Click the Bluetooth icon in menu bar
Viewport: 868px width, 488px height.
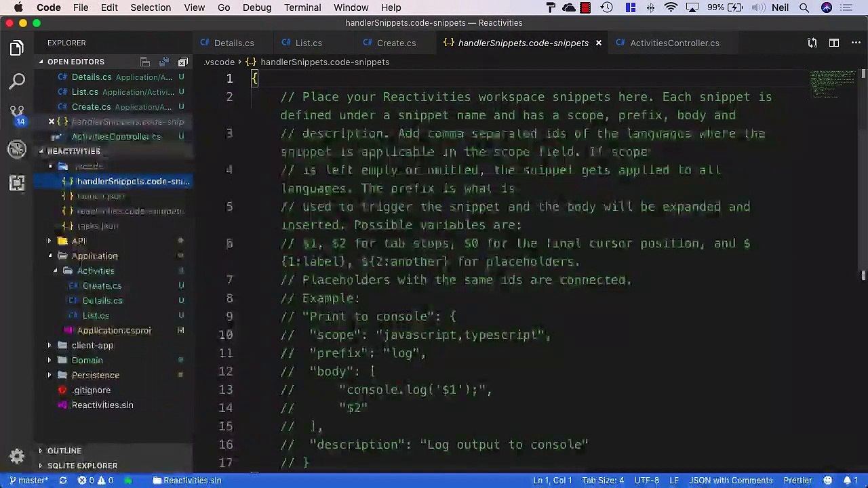650,7
